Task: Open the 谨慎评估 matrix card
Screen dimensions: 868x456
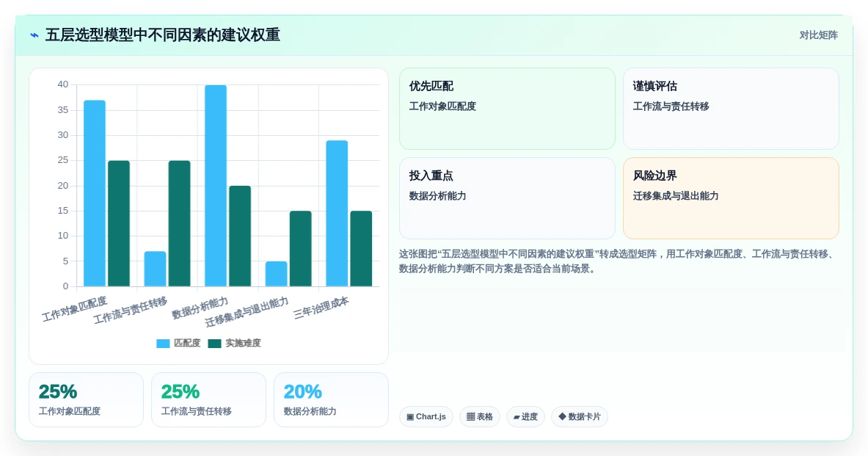Action: [731, 109]
